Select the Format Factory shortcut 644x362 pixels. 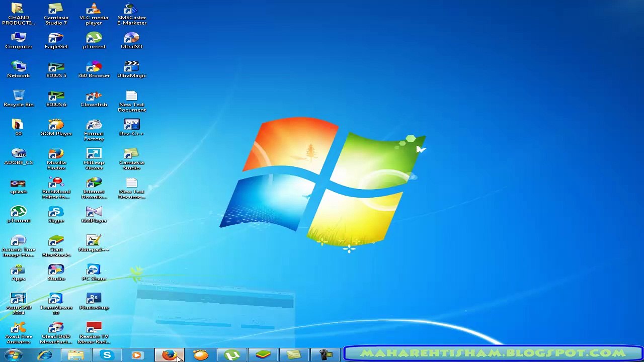pos(94,130)
